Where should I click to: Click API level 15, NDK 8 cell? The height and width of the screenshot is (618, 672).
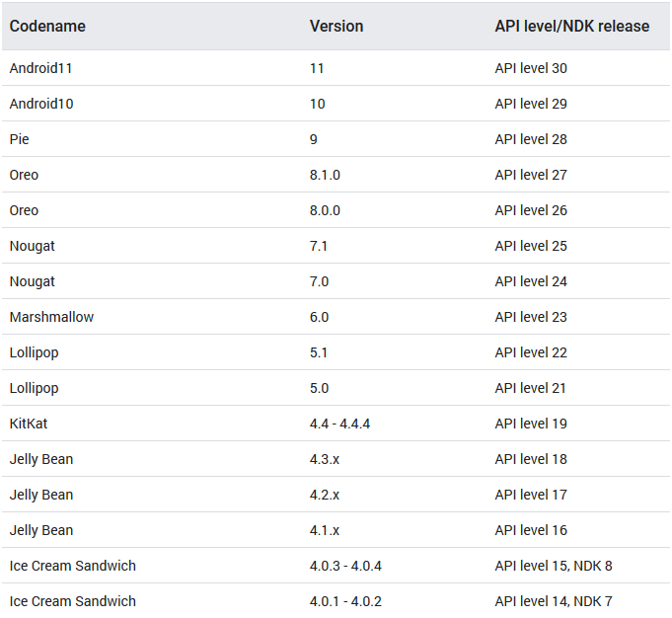pos(554,566)
